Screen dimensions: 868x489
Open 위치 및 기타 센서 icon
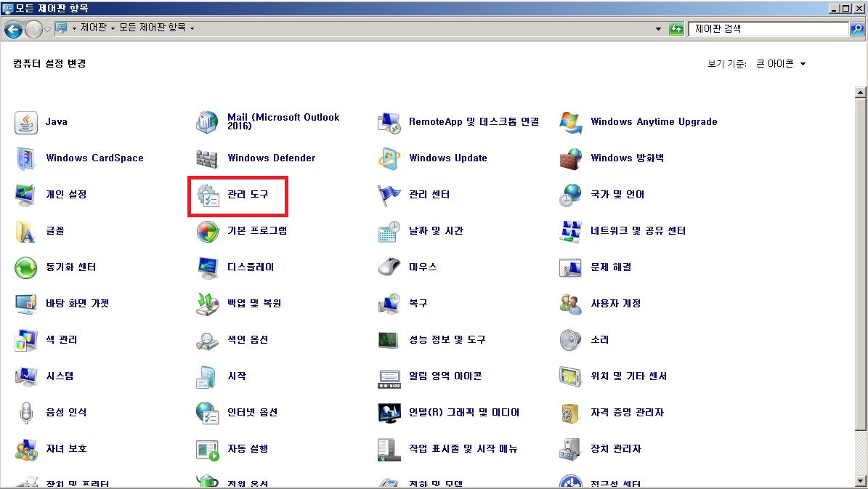coord(570,376)
